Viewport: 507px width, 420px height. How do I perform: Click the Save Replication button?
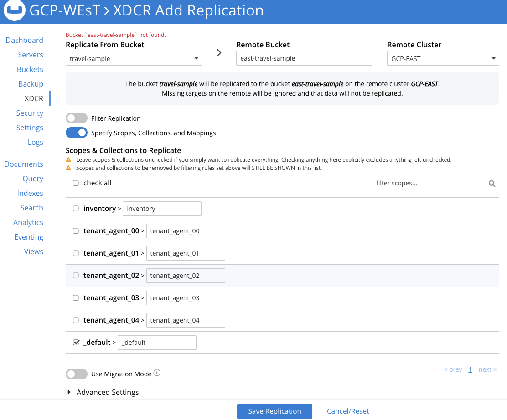(x=274, y=411)
